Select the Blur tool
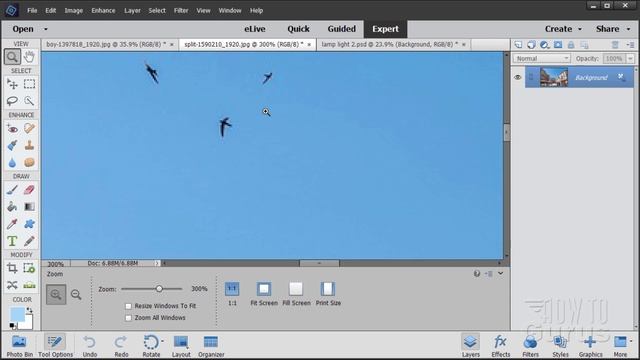The width and height of the screenshot is (640, 360). click(x=12, y=162)
